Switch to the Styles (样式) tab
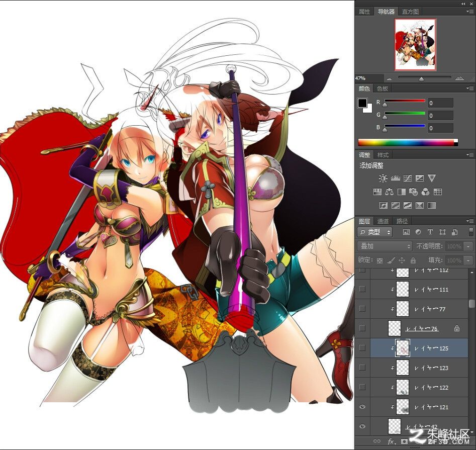This screenshot has width=476, height=450. [x=383, y=155]
